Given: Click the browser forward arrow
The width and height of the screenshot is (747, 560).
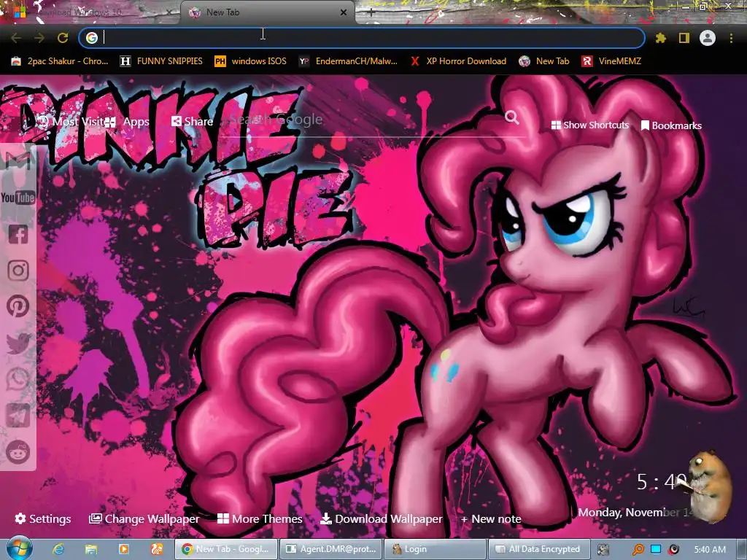Looking at the screenshot, I should coord(39,38).
